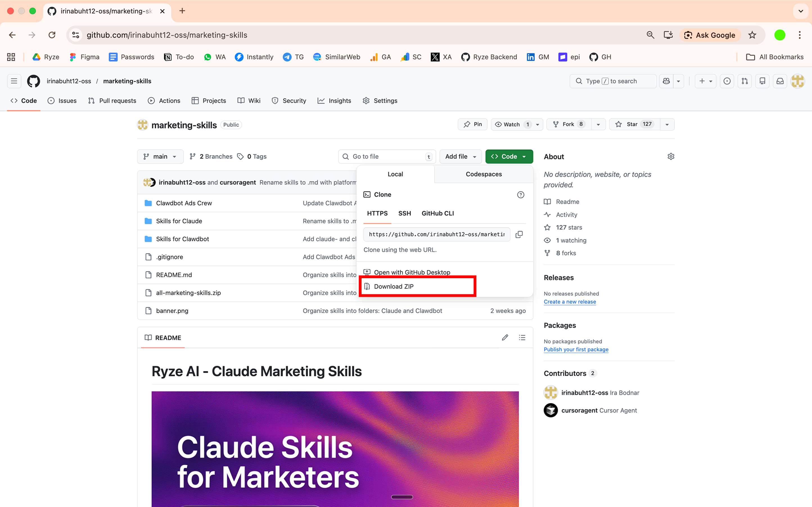Image resolution: width=812 pixels, height=507 pixels.
Task: Expand the Fork options caret
Action: (598, 124)
